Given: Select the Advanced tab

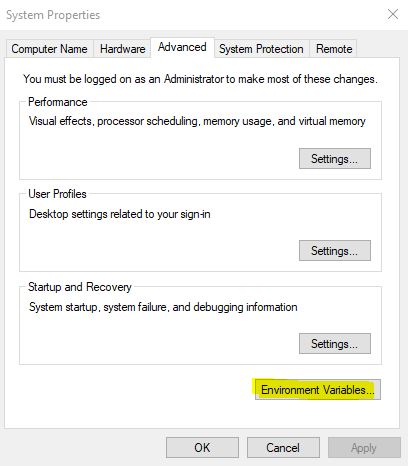Looking at the screenshot, I should click(x=182, y=47).
